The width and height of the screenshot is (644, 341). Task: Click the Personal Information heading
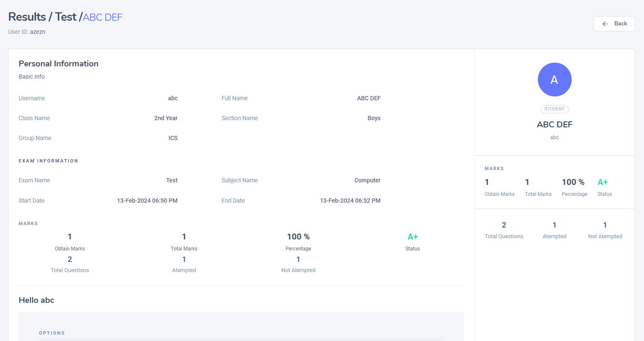click(58, 63)
